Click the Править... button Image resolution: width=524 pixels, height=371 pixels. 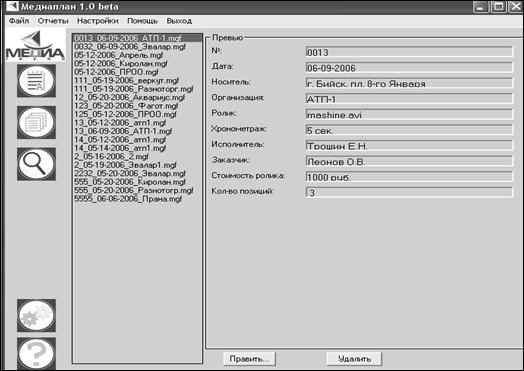(249, 359)
